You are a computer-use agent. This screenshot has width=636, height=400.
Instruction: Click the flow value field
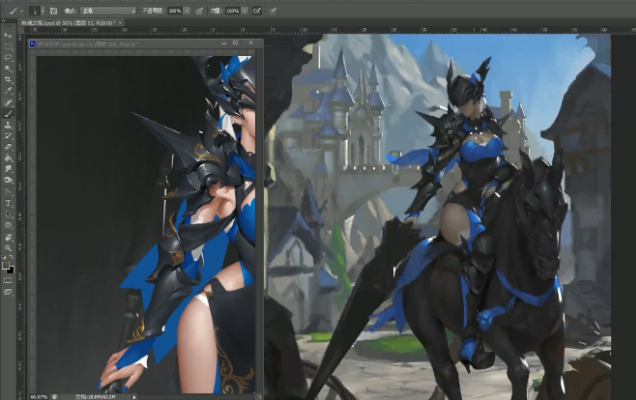click(233, 11)
